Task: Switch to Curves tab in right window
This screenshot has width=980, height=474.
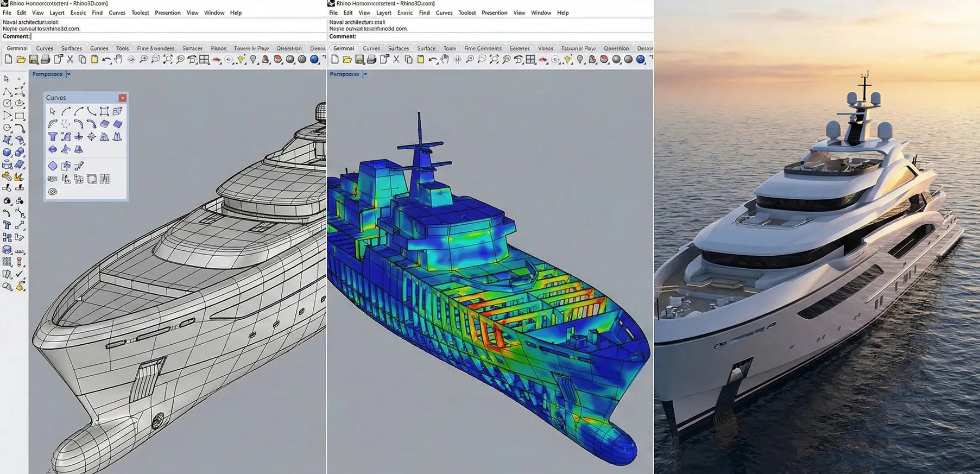Action: point(371,48)
